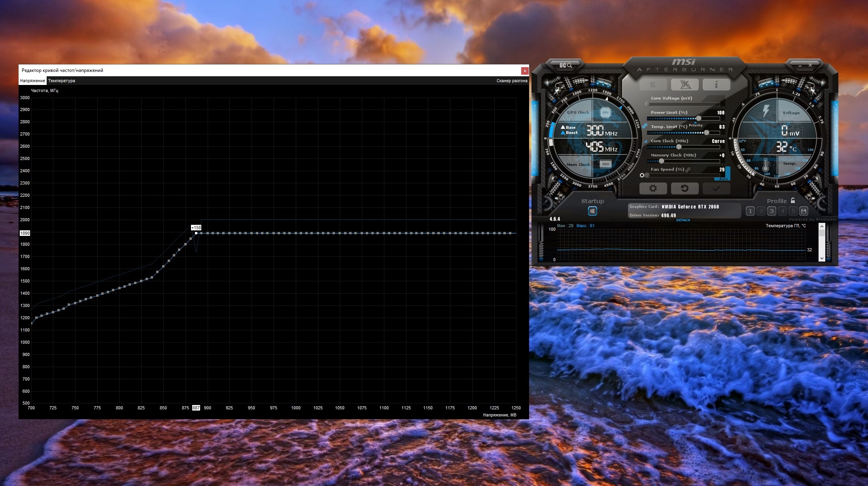
Task: Reset settings with the circular arrow button
Action: click(x=685, y=188)
